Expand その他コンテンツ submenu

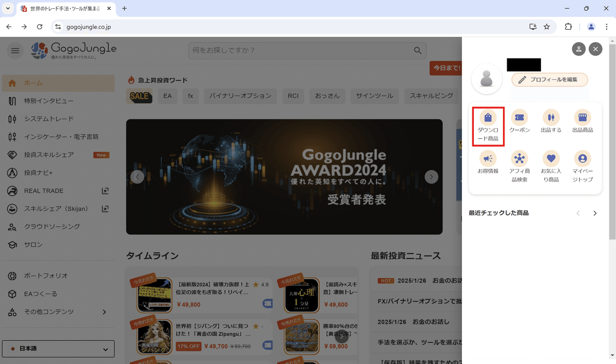click(x=59, y=312)
